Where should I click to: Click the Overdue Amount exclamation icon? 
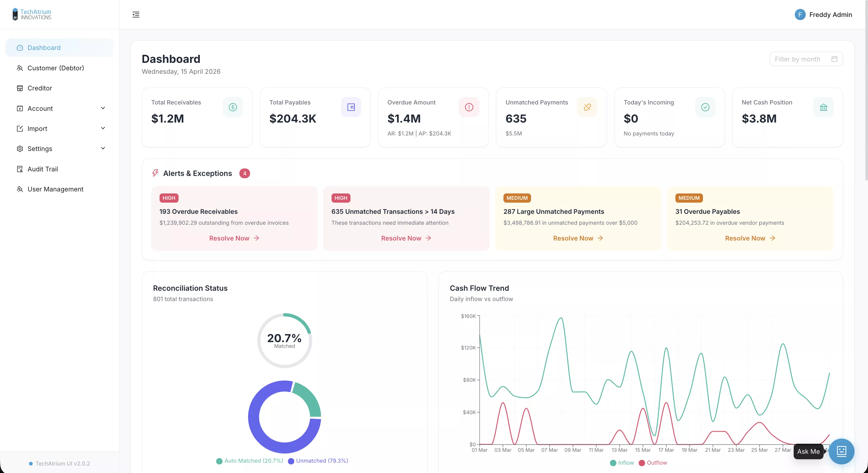click(469, 107)
